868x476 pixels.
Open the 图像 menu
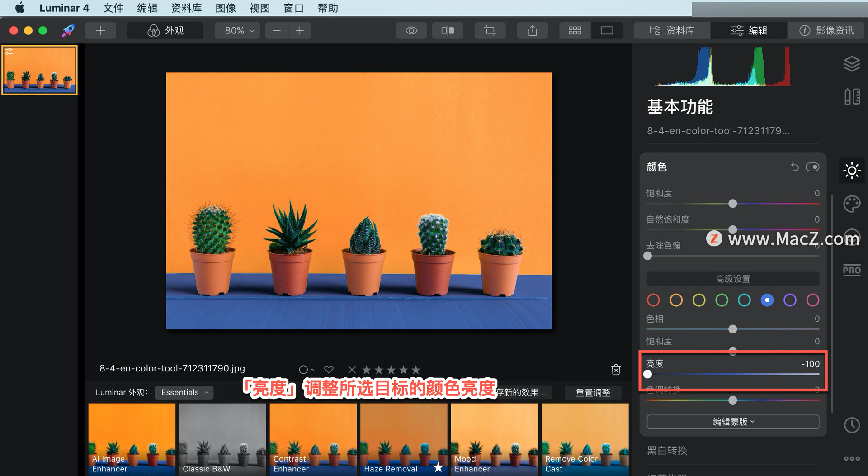tap(226, 8)
